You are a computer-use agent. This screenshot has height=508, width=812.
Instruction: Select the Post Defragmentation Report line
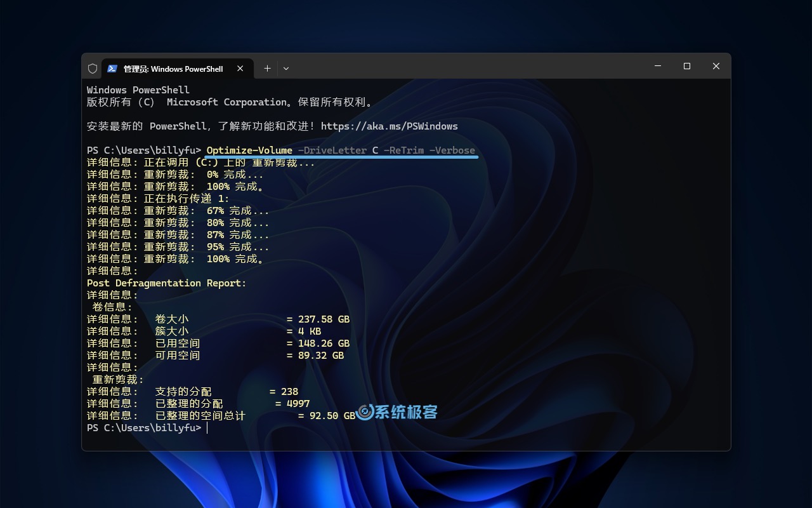[x=166, y=283]
